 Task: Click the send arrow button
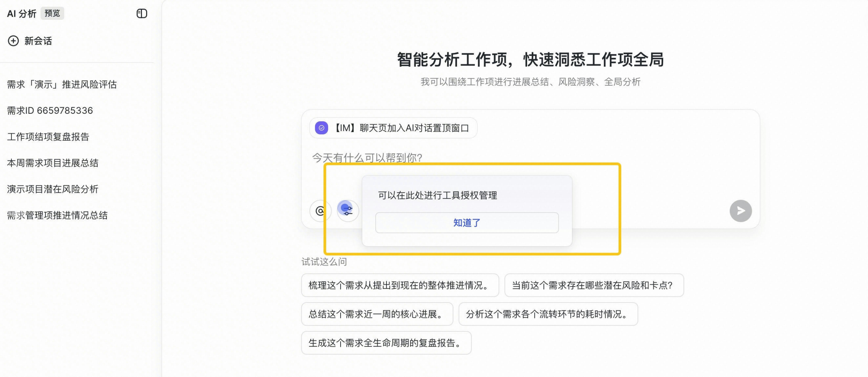740,211
